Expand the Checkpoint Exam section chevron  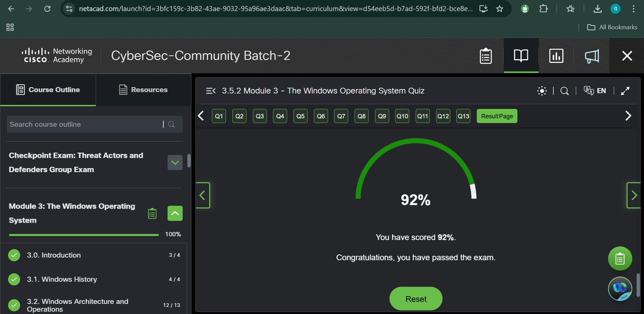click(x=175, y=162)
